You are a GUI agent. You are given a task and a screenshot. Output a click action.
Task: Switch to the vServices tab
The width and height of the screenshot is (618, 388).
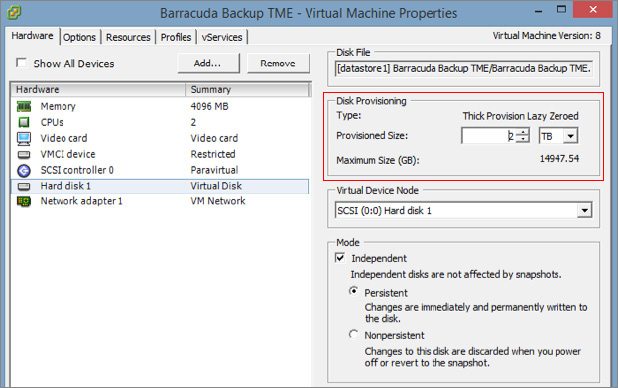pos(222,37)
